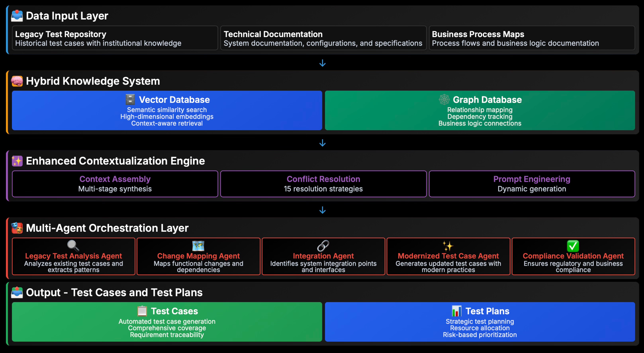Screen dimensions: 644x353
Task: Click the Data Input Layer heading
Action: point(67,16)
